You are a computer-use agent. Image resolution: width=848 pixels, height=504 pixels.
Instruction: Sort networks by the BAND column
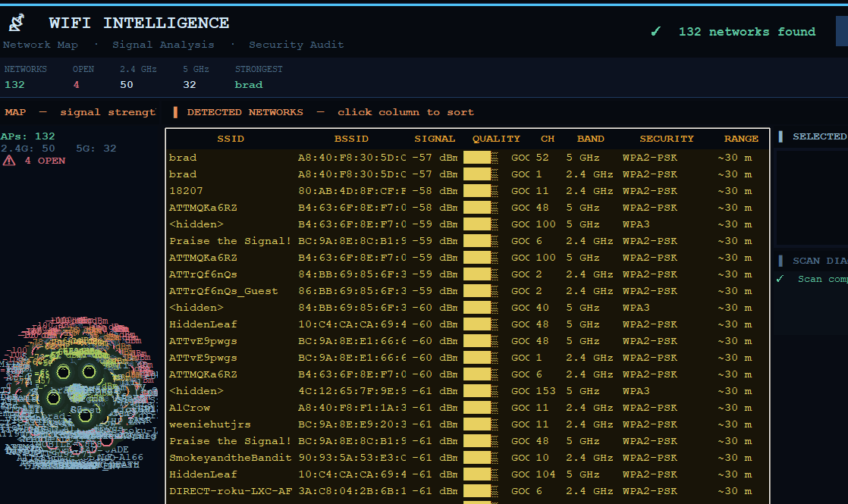click(x=590, y=139)
